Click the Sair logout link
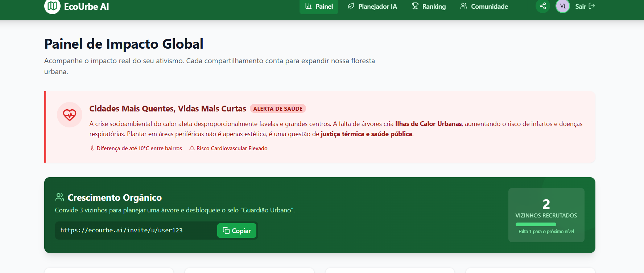Screen dimensions: 644x273 pos(581,7)
